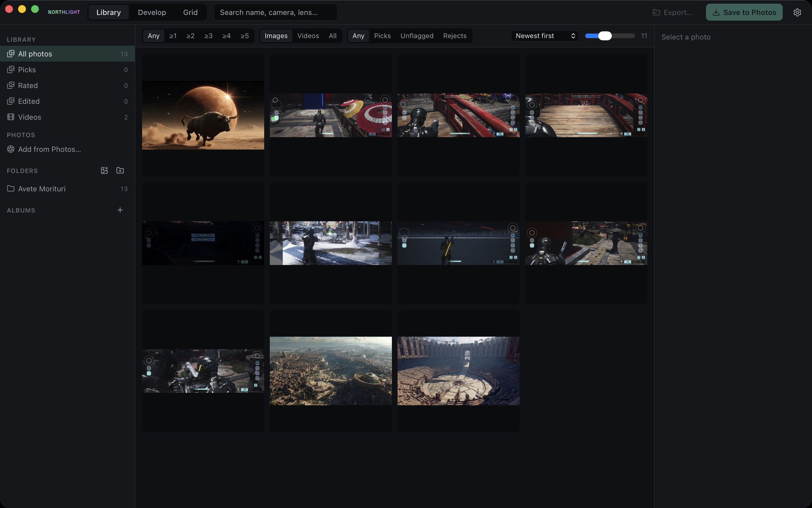812x508 pixels.
Task: Click download icon on Save to Photos
Action: click(x=716, y=13)
